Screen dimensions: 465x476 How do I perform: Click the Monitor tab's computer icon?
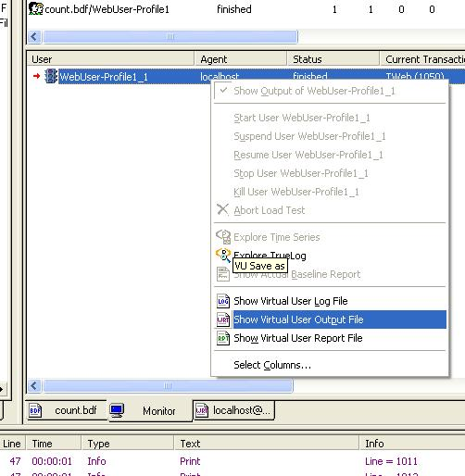[x=117, y=410]
